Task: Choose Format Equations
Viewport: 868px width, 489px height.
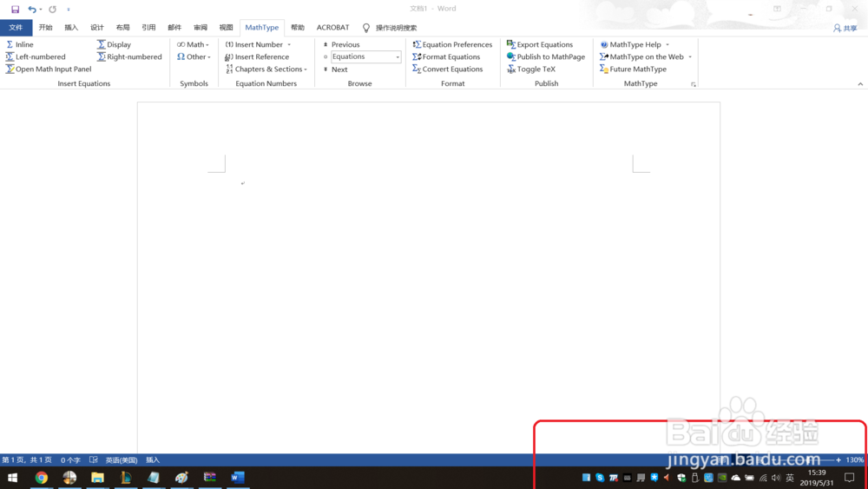Action: coord(446,56)
